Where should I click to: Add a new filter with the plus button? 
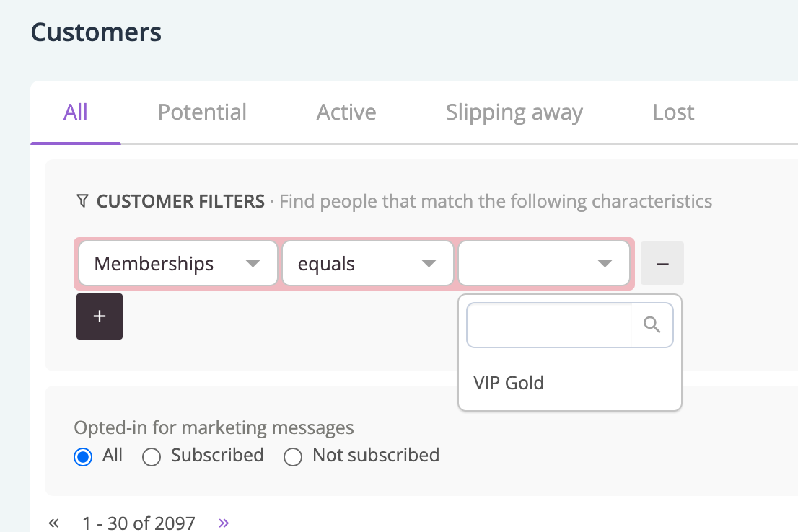coord(100,316)
